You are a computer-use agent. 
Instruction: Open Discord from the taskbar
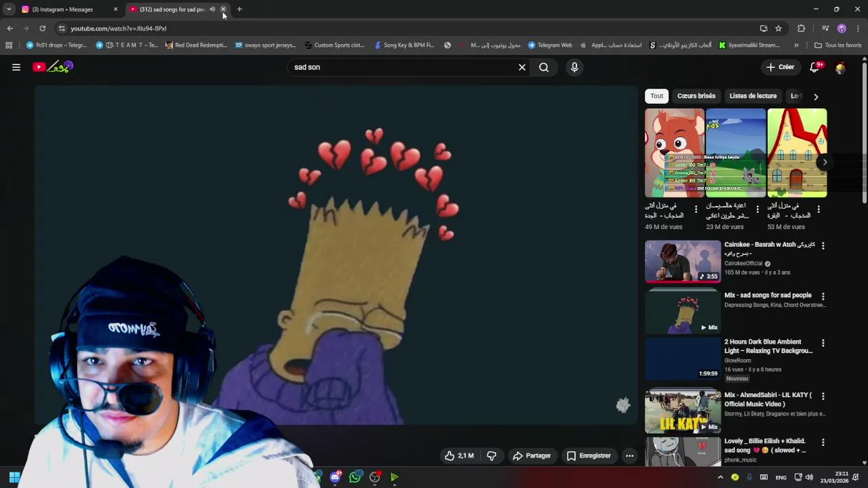[336, 477]
